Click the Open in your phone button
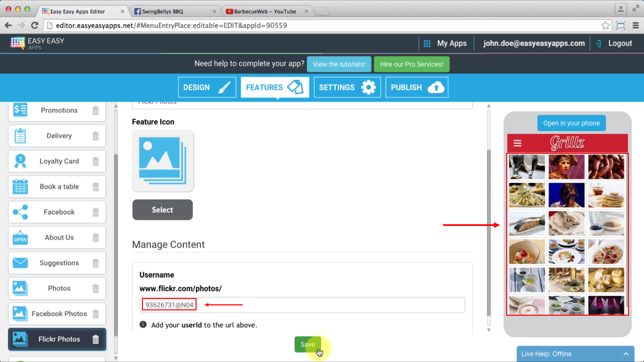The width and height of the screenshot is (644, 362). tap(572, 123)
